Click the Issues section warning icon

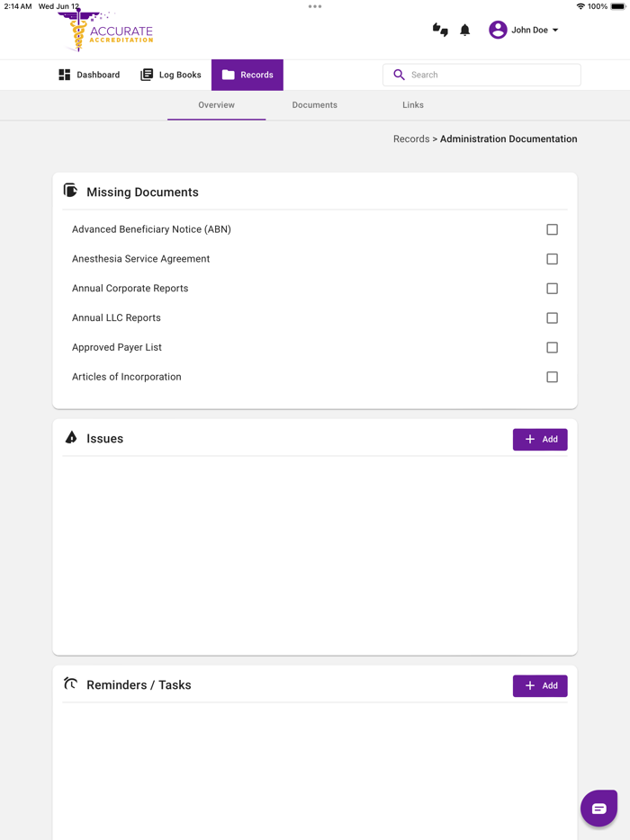point(71,437)
